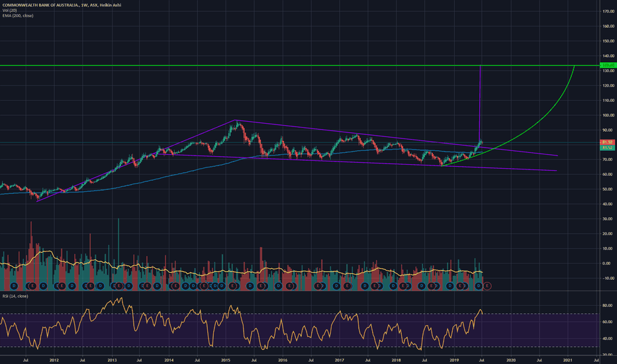Click the 2021 label on the time axis
Screen dimensions: 617x364
pos(568,360)
